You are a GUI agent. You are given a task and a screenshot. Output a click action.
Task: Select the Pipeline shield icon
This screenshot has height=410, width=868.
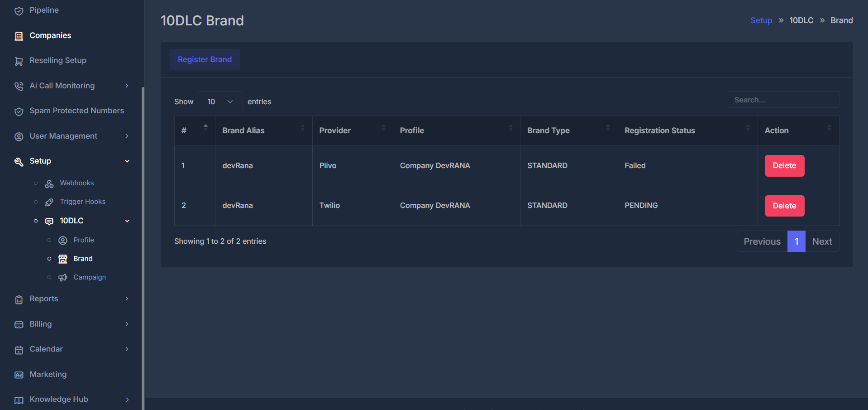coord(19,10)
